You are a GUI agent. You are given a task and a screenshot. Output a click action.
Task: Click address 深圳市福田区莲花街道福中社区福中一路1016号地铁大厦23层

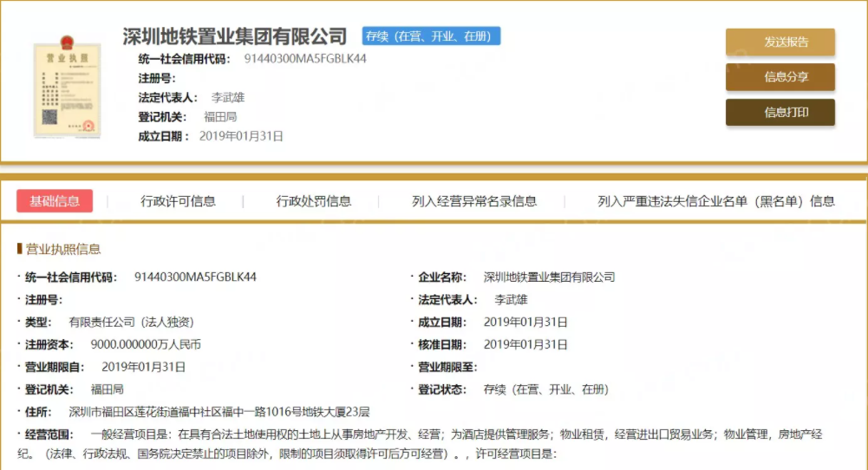coord(219,412)
